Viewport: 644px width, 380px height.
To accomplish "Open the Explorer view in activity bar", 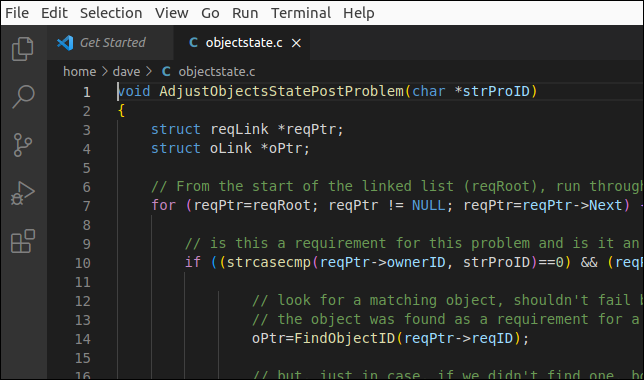I will pos(23,49).
